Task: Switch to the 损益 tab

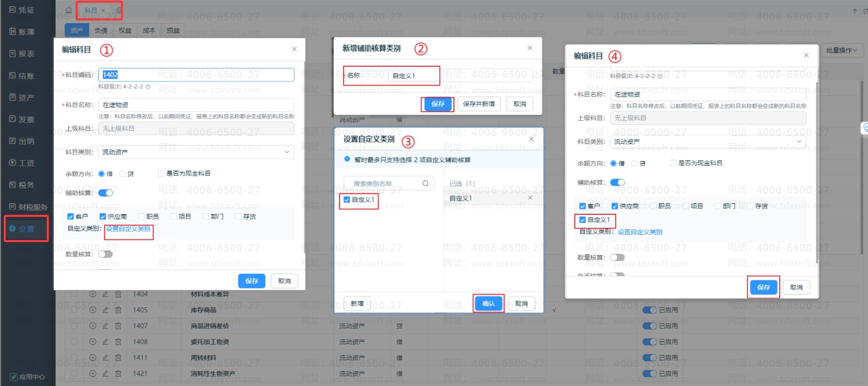Action: [173, 30]
